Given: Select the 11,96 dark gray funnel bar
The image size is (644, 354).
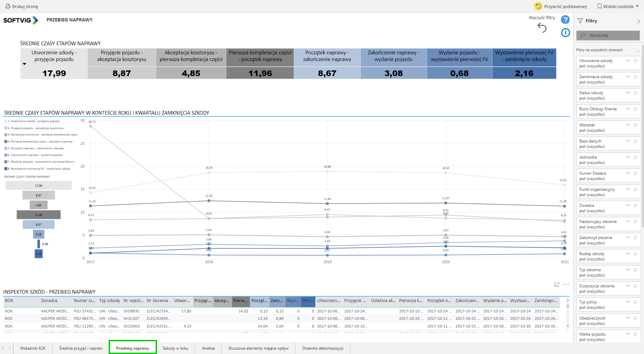Looking at the screenshot, I should click(x=39, y=215).
